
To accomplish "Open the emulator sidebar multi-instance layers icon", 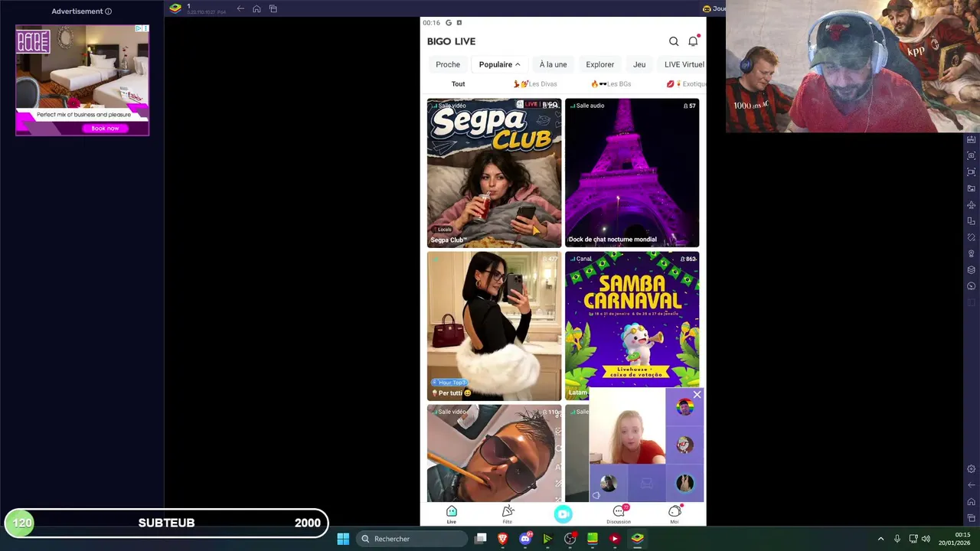I will 972,269.
